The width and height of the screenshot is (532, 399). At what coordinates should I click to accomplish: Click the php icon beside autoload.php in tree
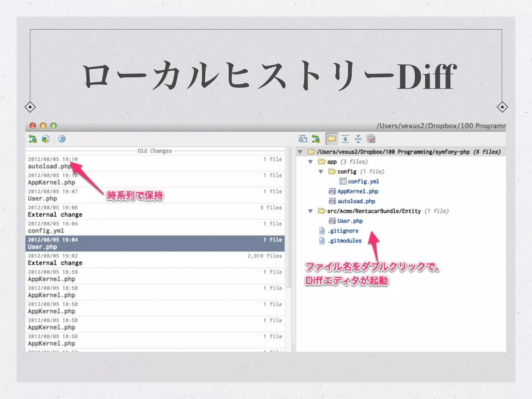[x=332, y=201]
